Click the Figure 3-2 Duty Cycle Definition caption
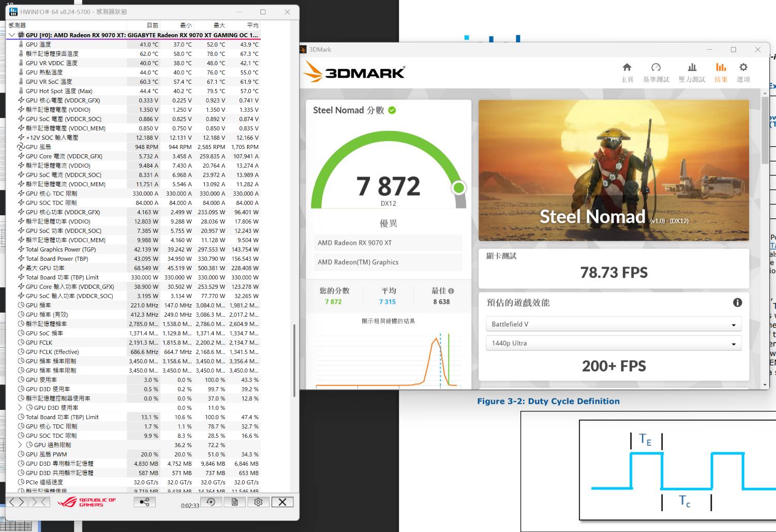 coord(548,401)
